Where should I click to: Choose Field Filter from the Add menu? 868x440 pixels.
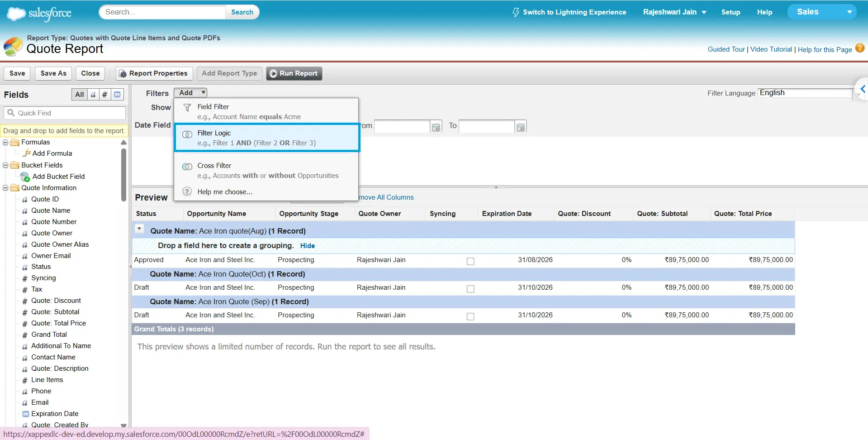(x=266, y=111)
